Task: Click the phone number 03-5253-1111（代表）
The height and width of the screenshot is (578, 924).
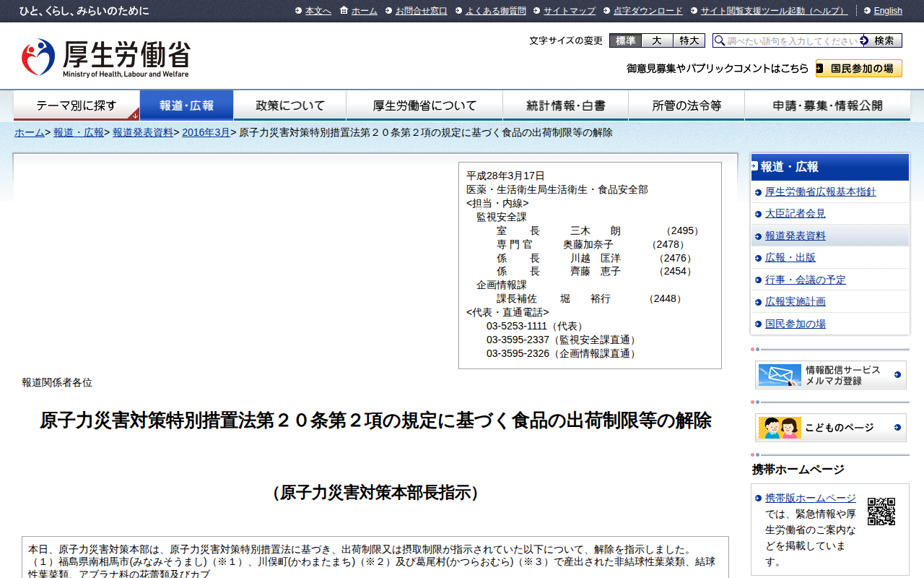Action: click(536, 327)
